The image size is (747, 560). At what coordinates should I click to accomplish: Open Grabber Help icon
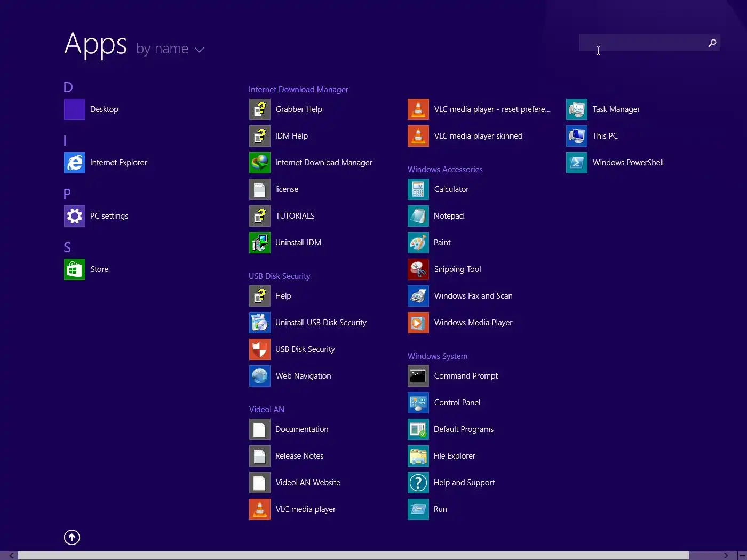point(260,109)
